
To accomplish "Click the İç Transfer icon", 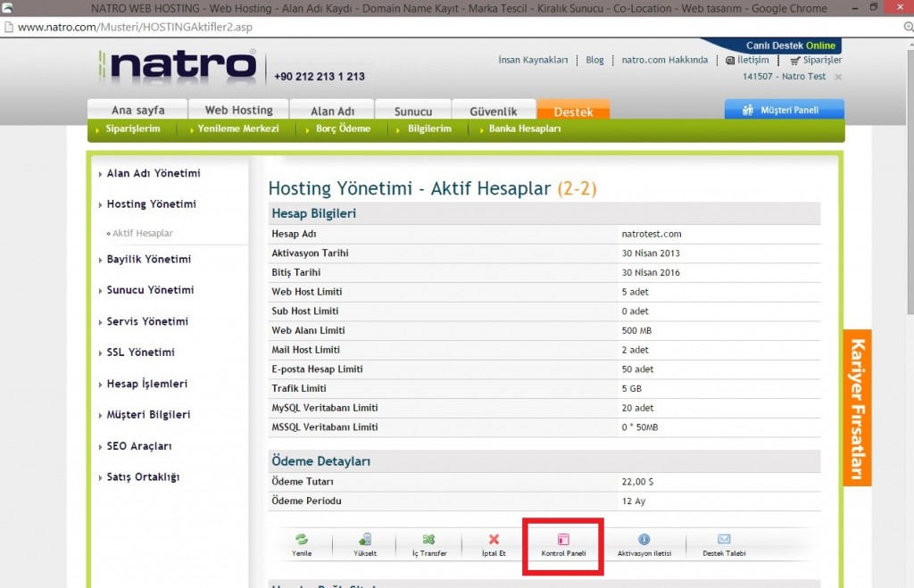I will point(429,539).
